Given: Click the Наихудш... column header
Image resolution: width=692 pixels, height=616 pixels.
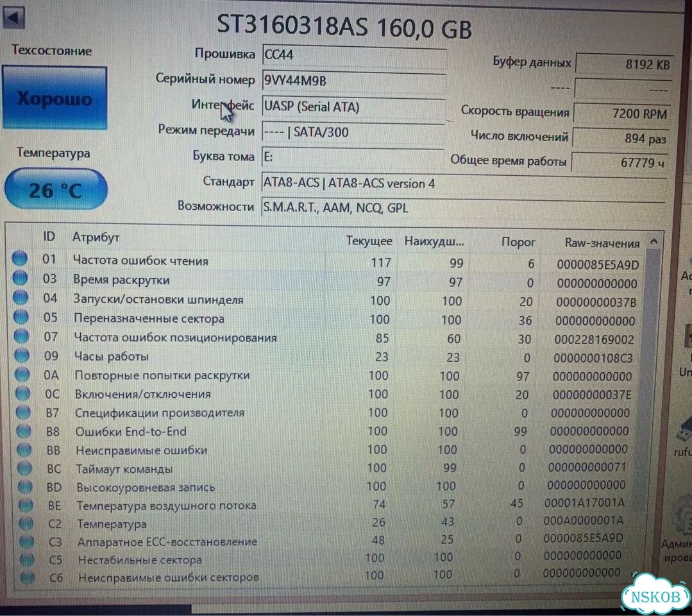Looking at the screenshot, I should 434,241.
